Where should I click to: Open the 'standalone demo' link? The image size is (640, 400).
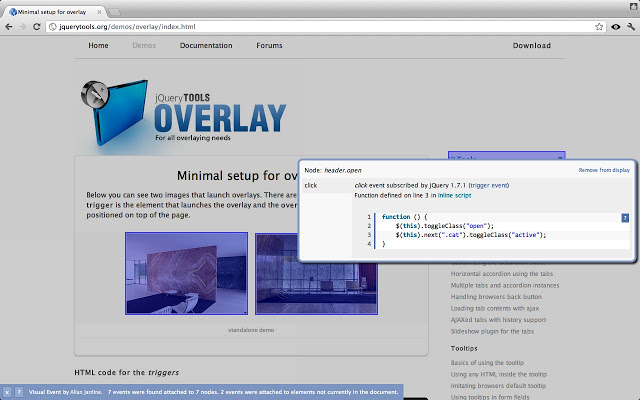pos(251,330)
